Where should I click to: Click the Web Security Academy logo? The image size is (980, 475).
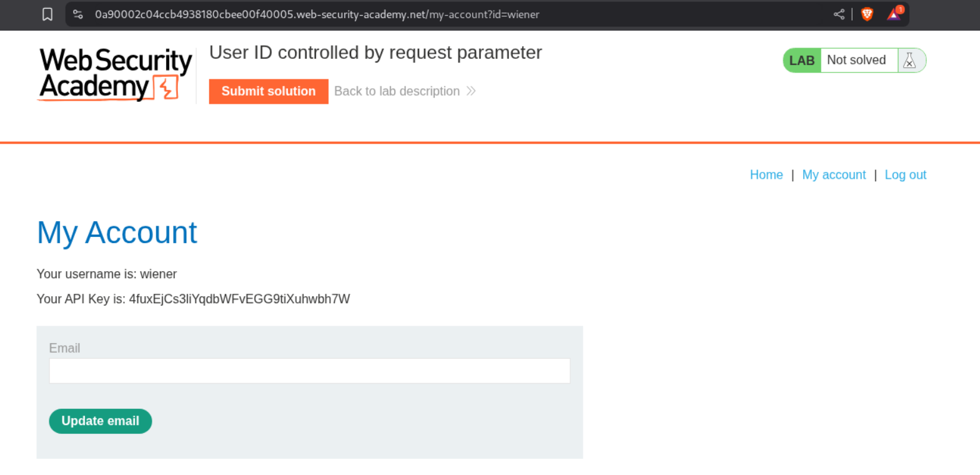(116, 74)
